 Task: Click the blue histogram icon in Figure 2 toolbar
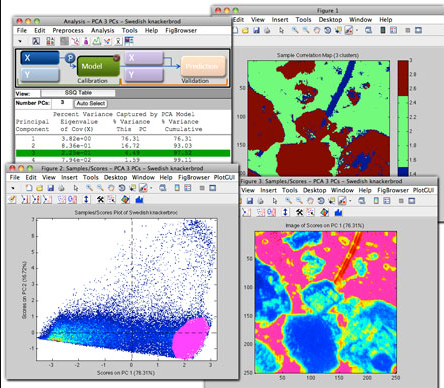(139, 200)
